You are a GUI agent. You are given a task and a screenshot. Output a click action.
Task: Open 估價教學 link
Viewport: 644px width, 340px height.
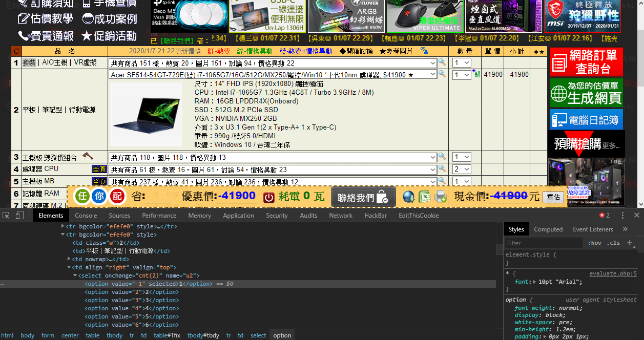(x=46, y=19)
